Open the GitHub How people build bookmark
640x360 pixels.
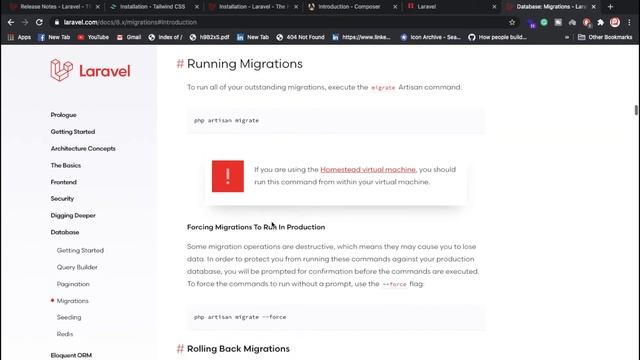497,37
